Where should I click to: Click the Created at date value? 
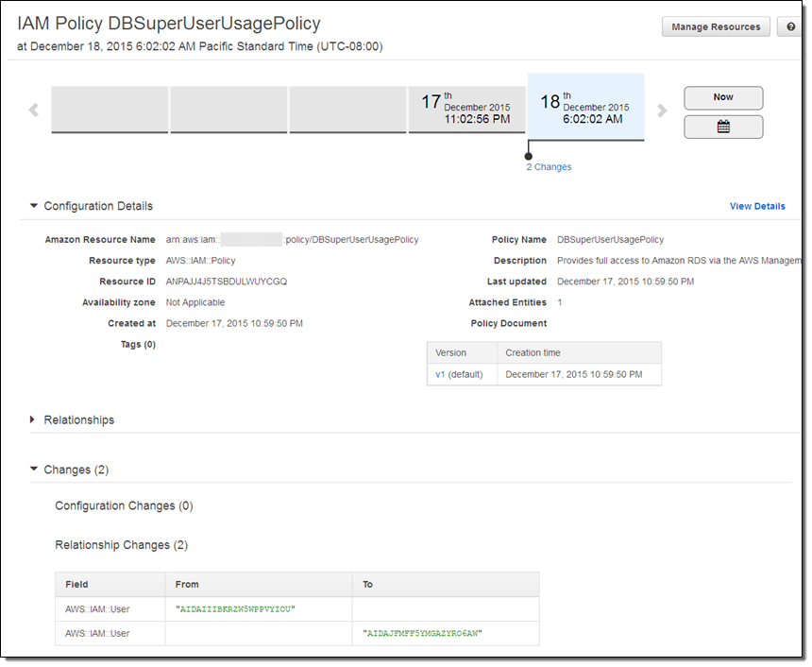point(234,323)
